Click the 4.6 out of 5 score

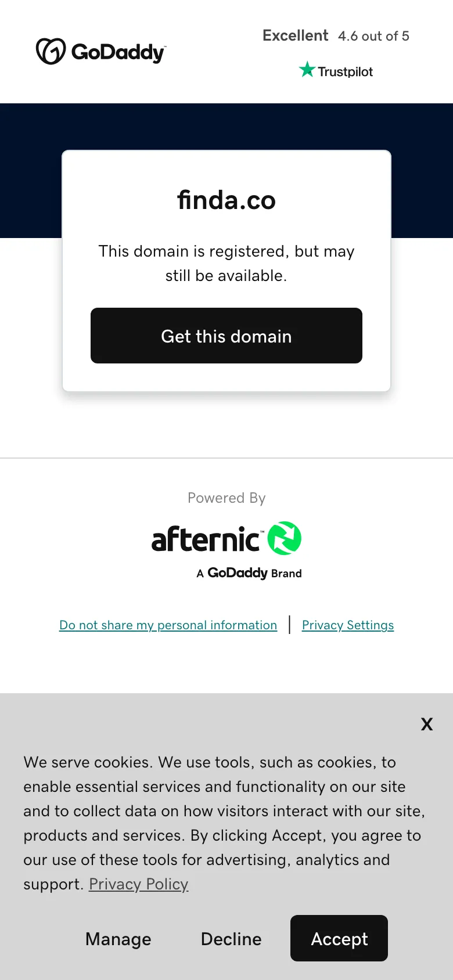374,36
